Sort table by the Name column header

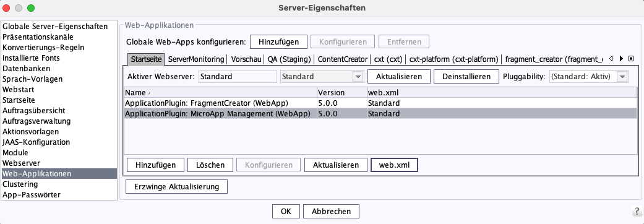click(x=220, y=92)
